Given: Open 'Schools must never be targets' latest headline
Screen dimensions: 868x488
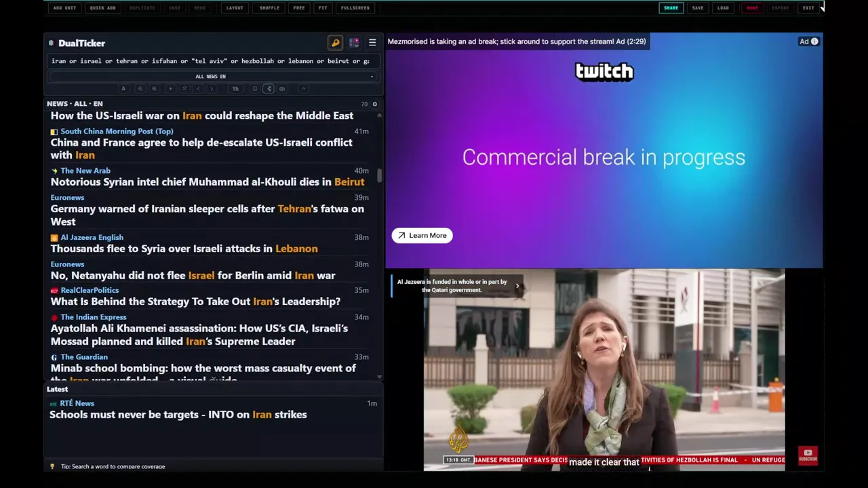Looking at the screenshot, I should click(178, 415).
